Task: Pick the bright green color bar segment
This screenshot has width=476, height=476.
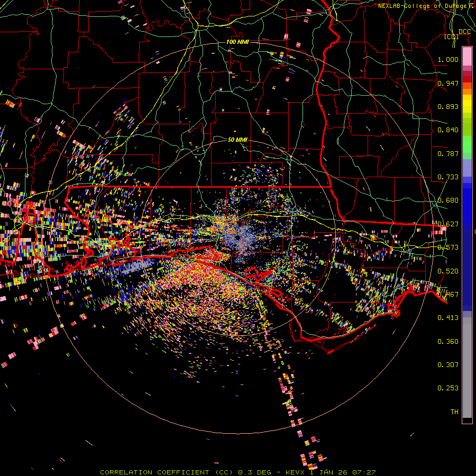Action: (x=467, y=144)
